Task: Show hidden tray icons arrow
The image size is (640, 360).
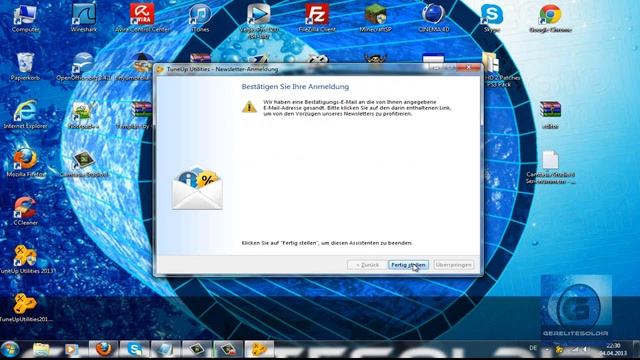Action: pos(547,349)
